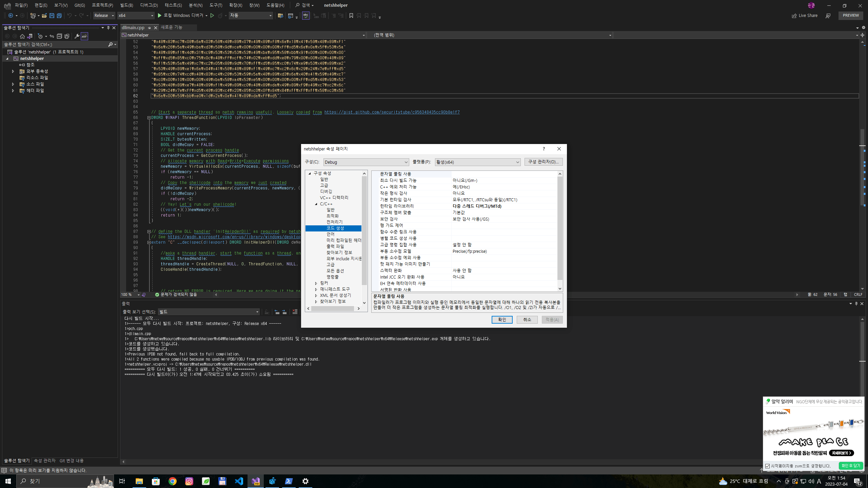The height and width of the screenshot is (488, 868).
Task: Pin the Solution Explorer panel
Action: (108, 28)
